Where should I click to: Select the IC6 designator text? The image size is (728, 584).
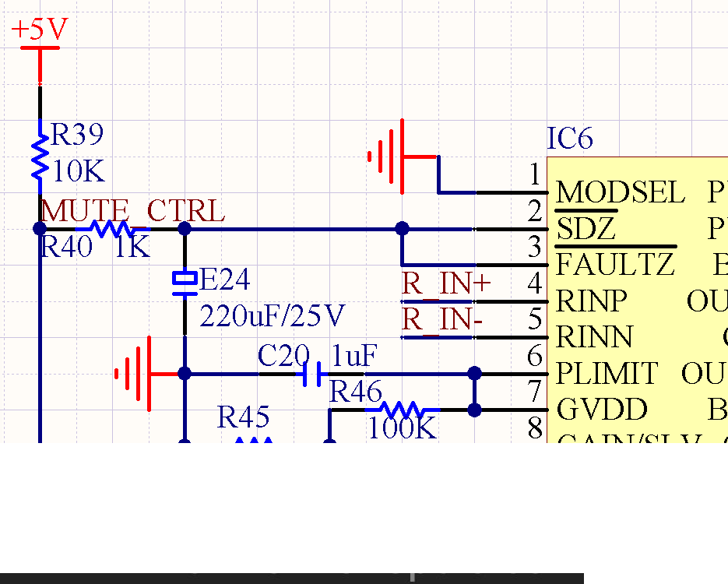click(570, 139)
